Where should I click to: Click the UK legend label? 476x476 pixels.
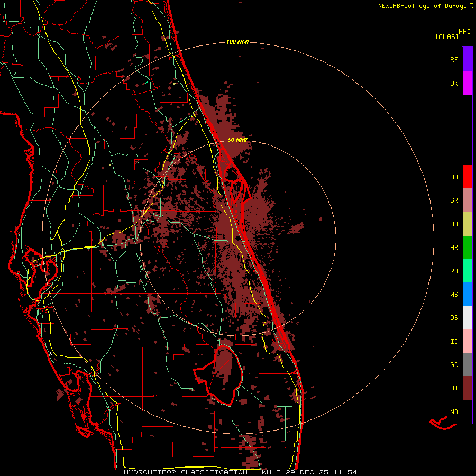pos(454,83)
